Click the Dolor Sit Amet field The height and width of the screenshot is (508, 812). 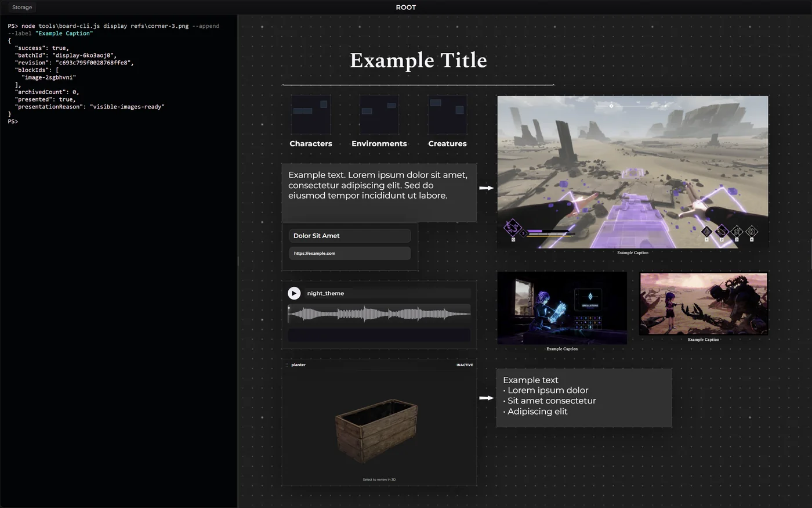click(x=350, y=236)
